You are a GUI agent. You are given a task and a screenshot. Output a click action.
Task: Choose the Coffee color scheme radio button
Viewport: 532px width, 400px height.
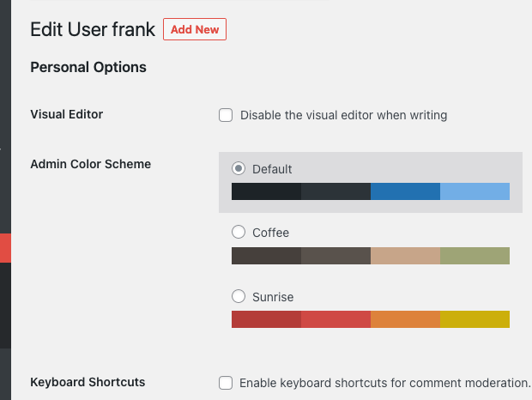coord(239,232)
